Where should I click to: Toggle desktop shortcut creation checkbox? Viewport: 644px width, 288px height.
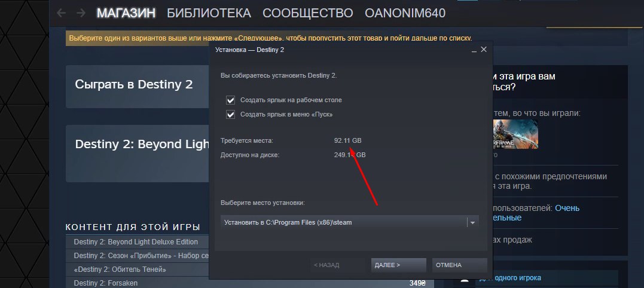(230, 100)
